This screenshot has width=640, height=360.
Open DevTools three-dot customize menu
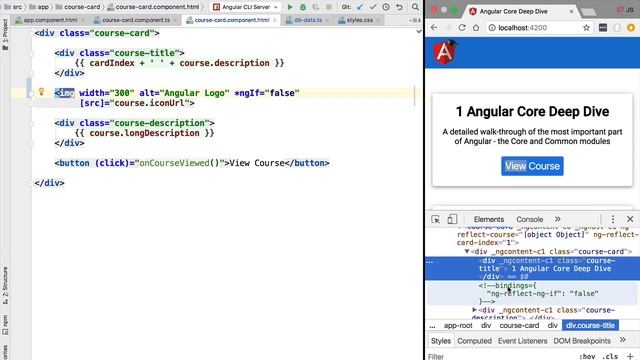(x=613, y=219)
